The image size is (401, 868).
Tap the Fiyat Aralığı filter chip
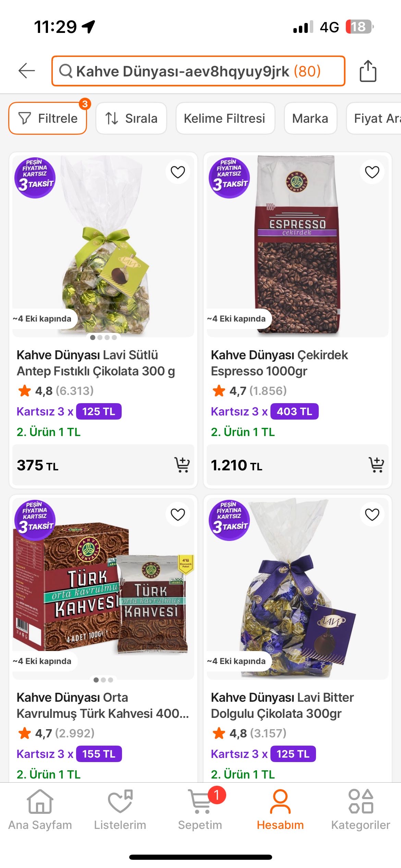(375, 119)
